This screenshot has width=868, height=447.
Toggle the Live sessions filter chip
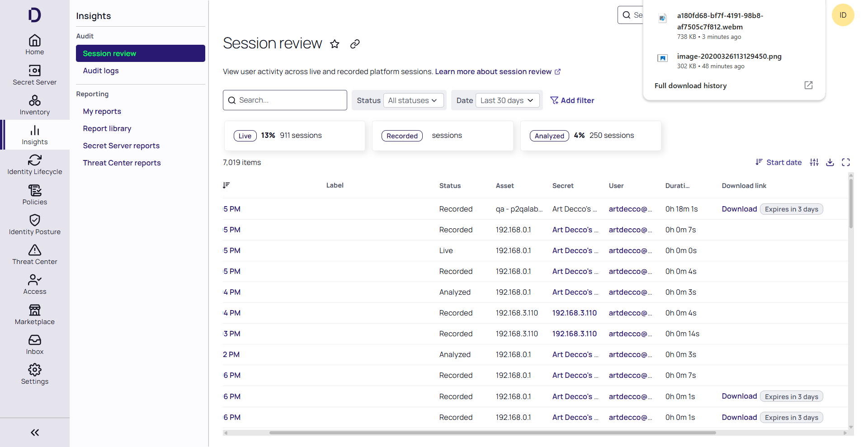click(x=245, y=136)
